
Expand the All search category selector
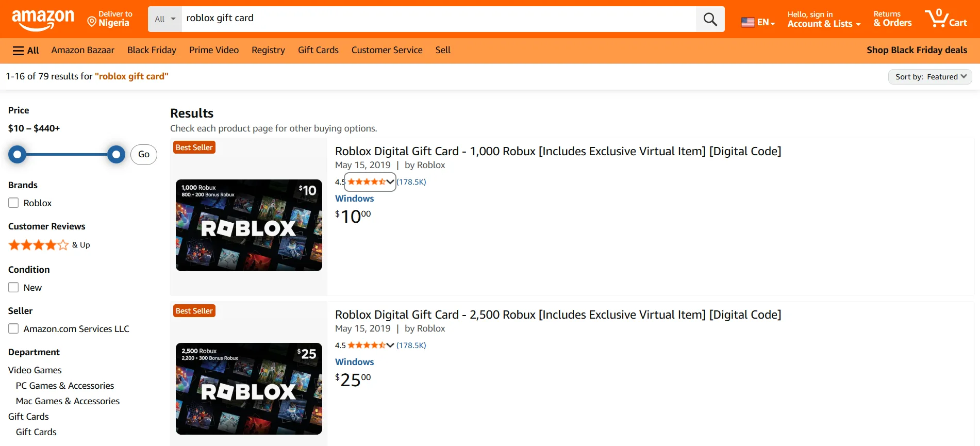click(x=164, y=19)
